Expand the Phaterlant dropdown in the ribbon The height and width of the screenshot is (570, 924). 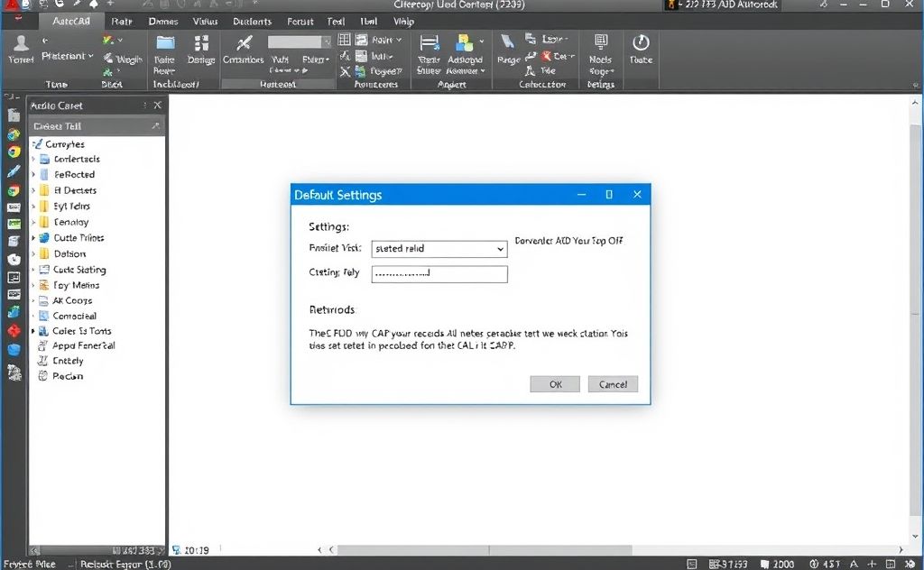tap(68, 56)
